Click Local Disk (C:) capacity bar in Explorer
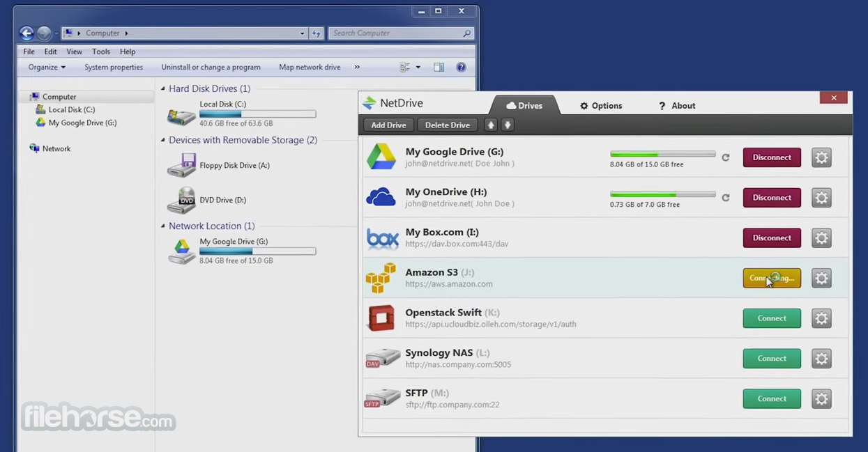 coord(257,114)
